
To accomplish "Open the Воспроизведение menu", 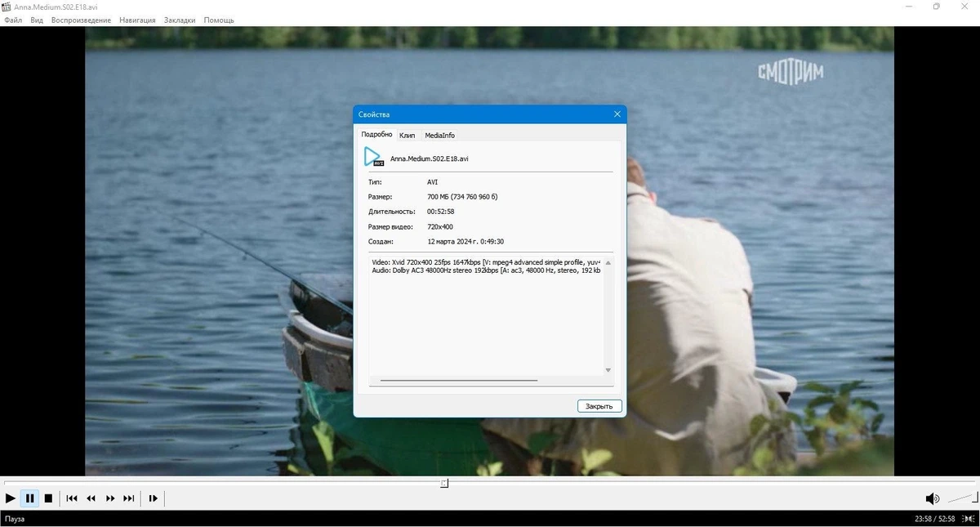I will click(x=81, y=20).
